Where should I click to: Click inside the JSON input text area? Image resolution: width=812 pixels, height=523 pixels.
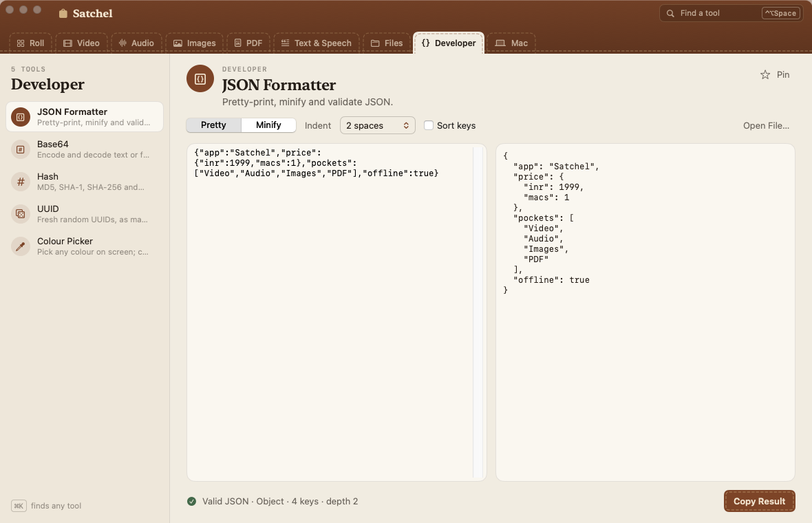point(330,312)
